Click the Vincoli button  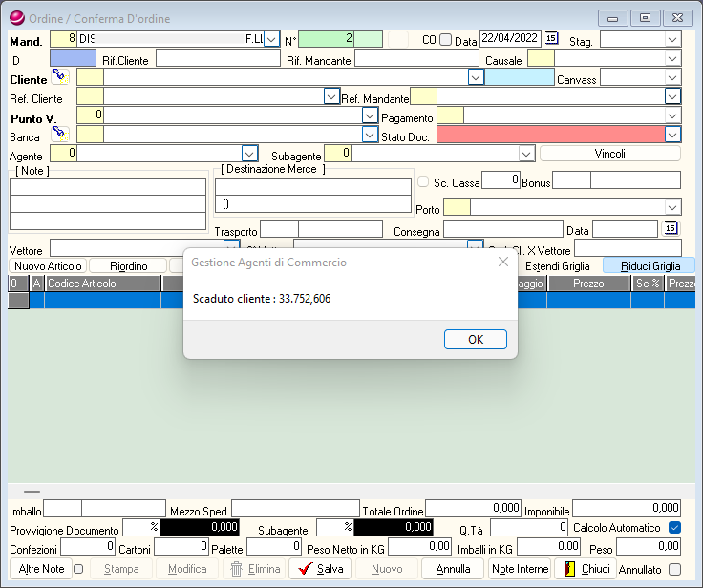[x=609, y=153]
